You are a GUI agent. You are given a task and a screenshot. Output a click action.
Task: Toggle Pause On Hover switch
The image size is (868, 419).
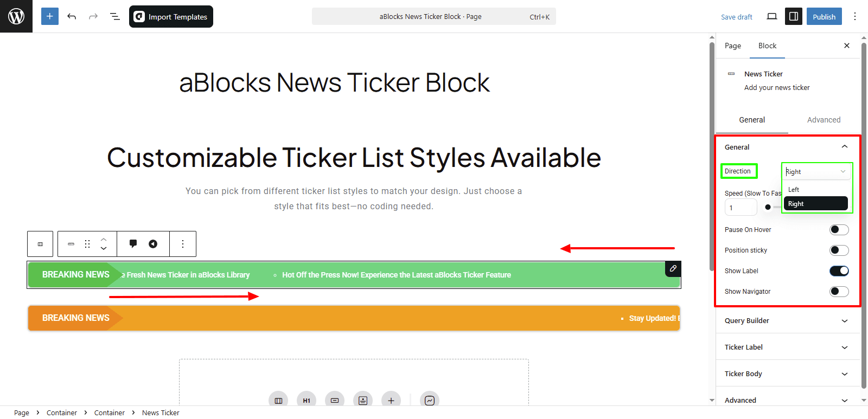(839, 230)
